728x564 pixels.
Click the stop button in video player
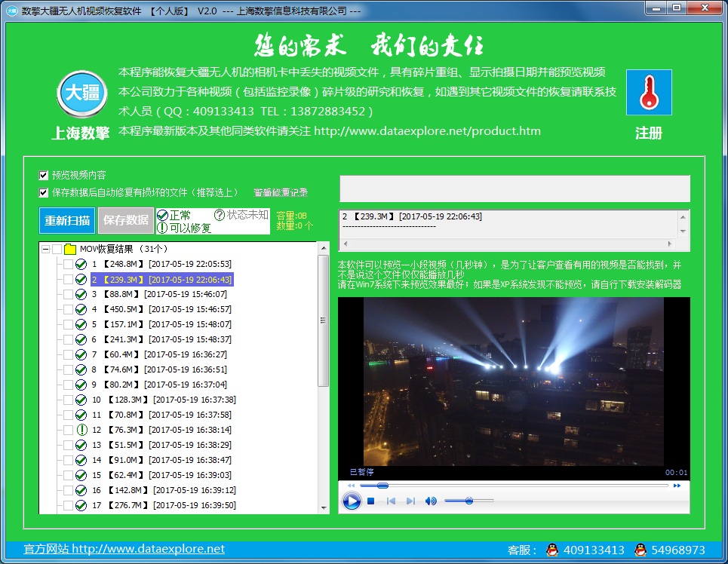[370, 501]
